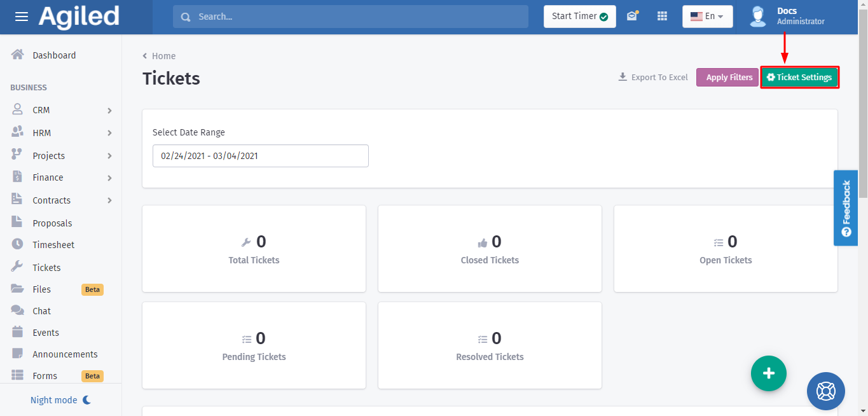
Task: Click the user avatar icon
Action: pyautogui.click(x=758, y=17)
